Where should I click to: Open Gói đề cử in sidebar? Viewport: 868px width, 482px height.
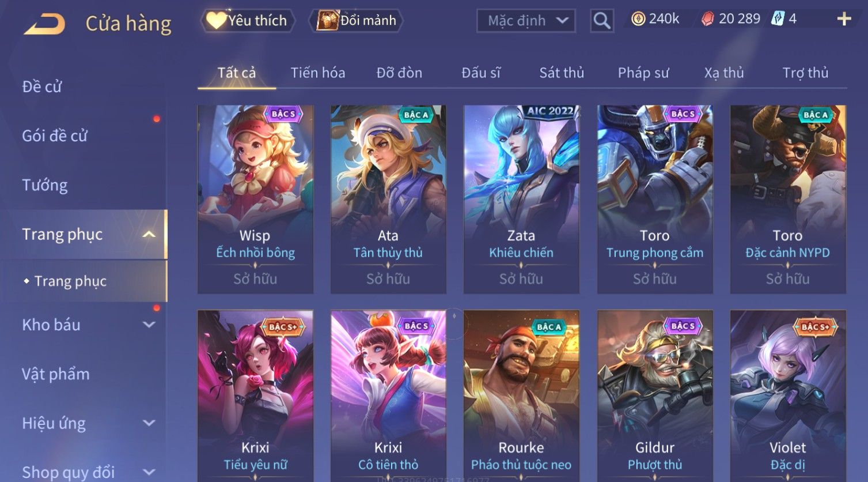click(x=55, y=136)
